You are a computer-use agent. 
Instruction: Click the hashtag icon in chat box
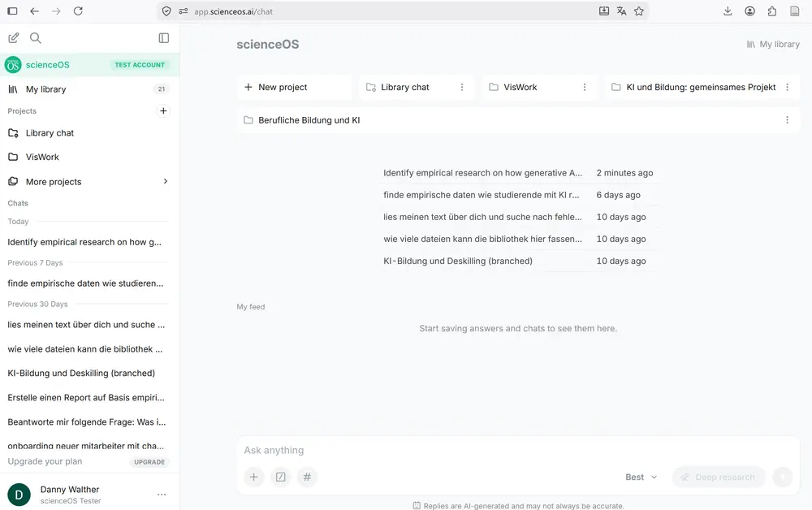[x=307, y=477]
